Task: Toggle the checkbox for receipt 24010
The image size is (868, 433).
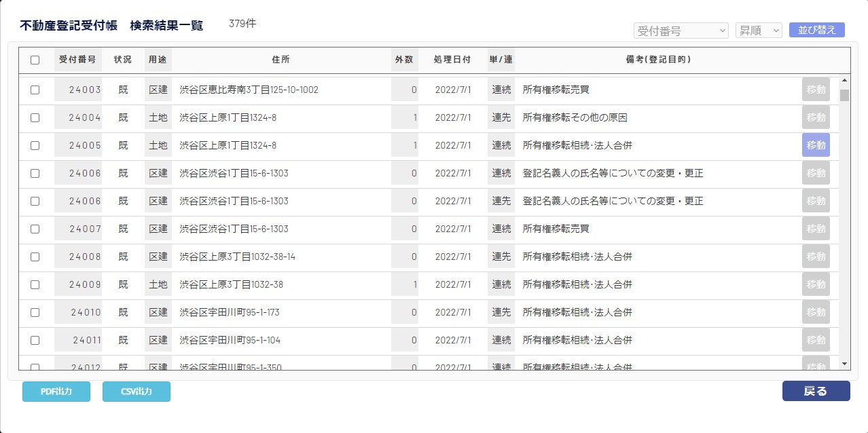Action: pos(35,312)
